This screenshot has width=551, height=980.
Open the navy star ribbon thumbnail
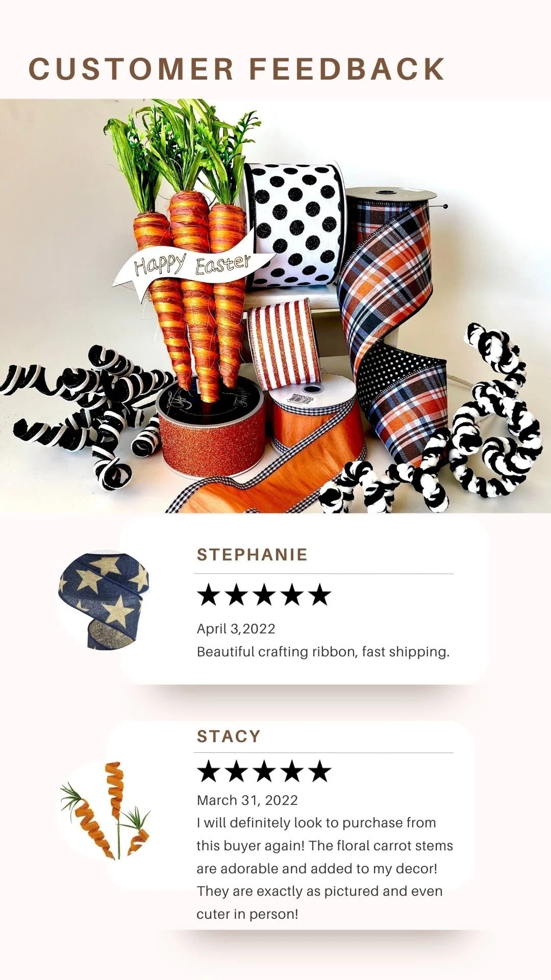[x=104, y=600]
